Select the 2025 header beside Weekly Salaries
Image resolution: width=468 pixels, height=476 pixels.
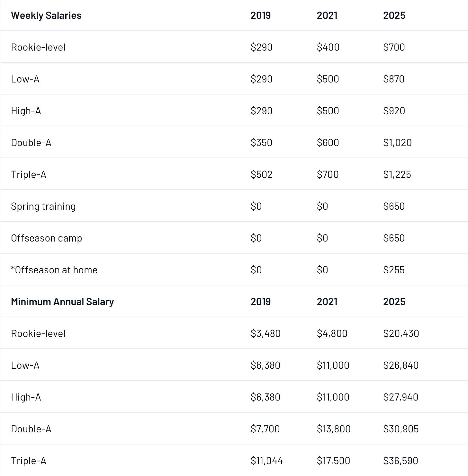click(x=394, y=15)
